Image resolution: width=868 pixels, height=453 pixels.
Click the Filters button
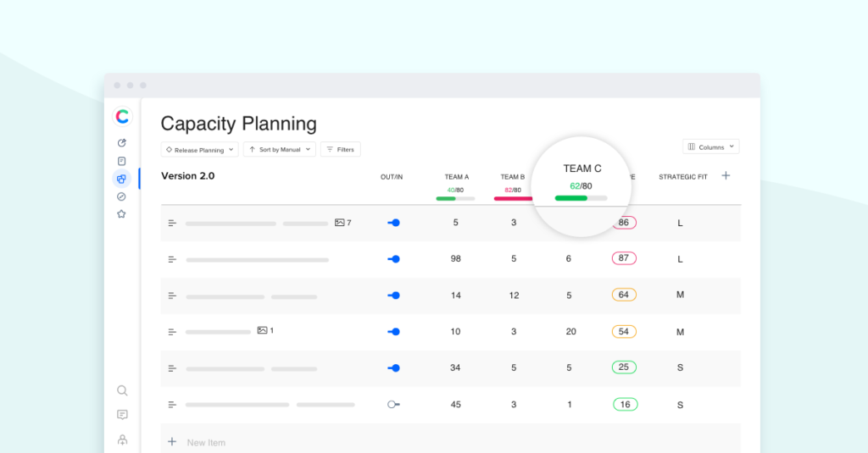tap(340, 150)
